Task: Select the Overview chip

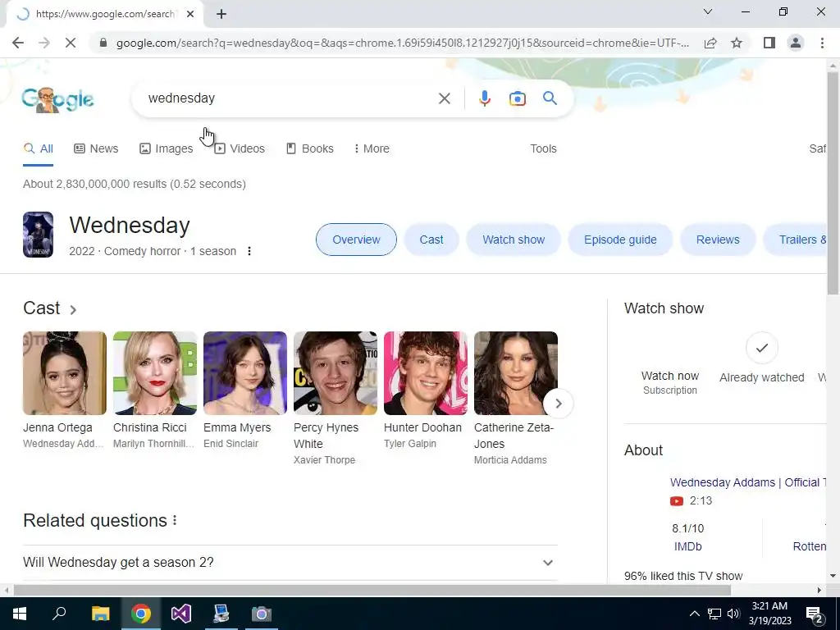Action: pyautogui.click(x=356, y=240)
